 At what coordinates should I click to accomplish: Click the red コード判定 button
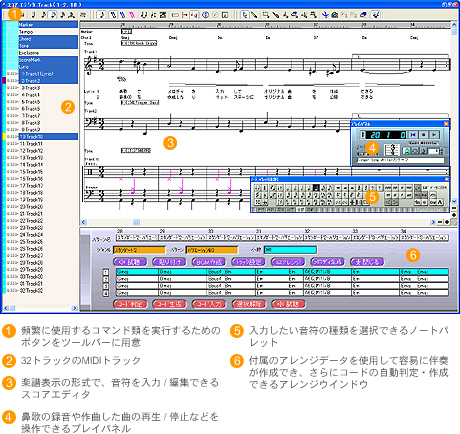[130, 304]
